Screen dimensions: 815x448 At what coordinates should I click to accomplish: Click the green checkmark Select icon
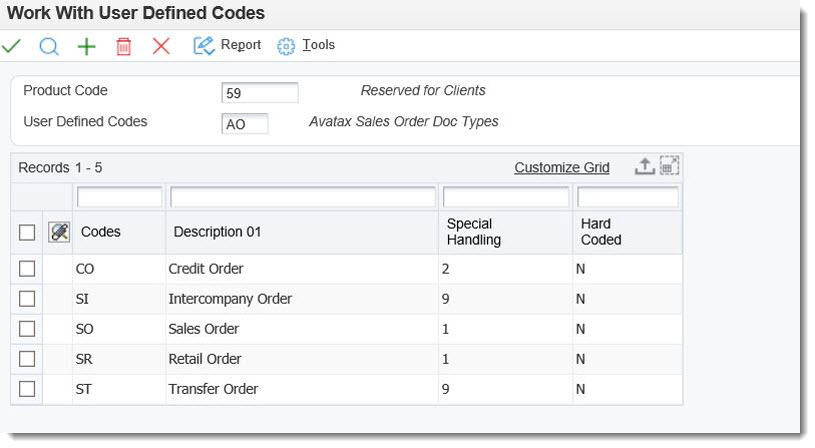(12, 46)
